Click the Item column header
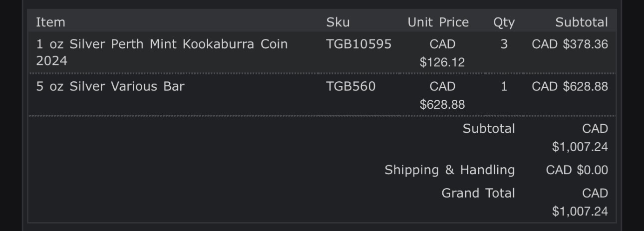The height and width of the screenshot is (231, 644). pos(50,22)
